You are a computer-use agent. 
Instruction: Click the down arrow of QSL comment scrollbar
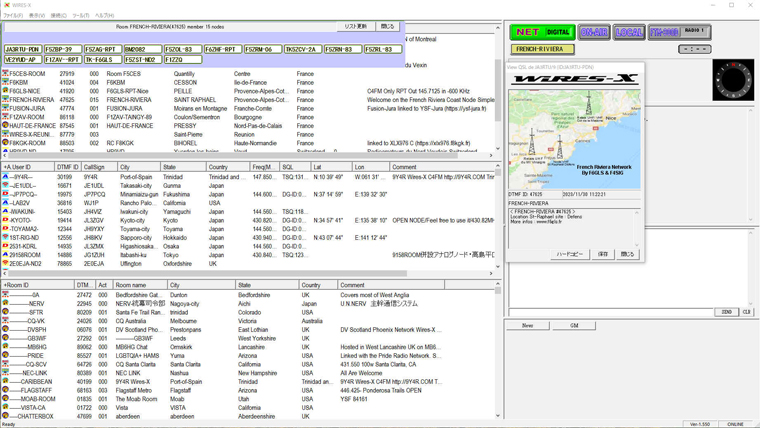(x=637, y=245)
